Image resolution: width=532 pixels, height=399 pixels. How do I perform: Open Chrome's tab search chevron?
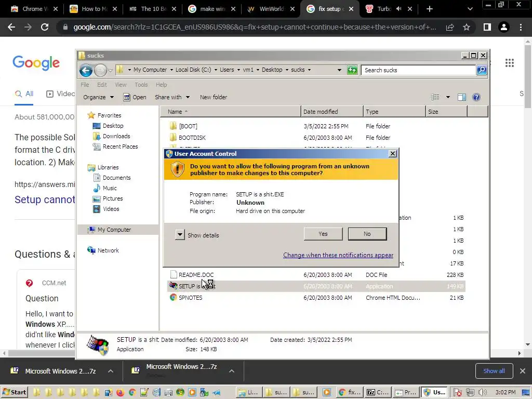[470, 9]
